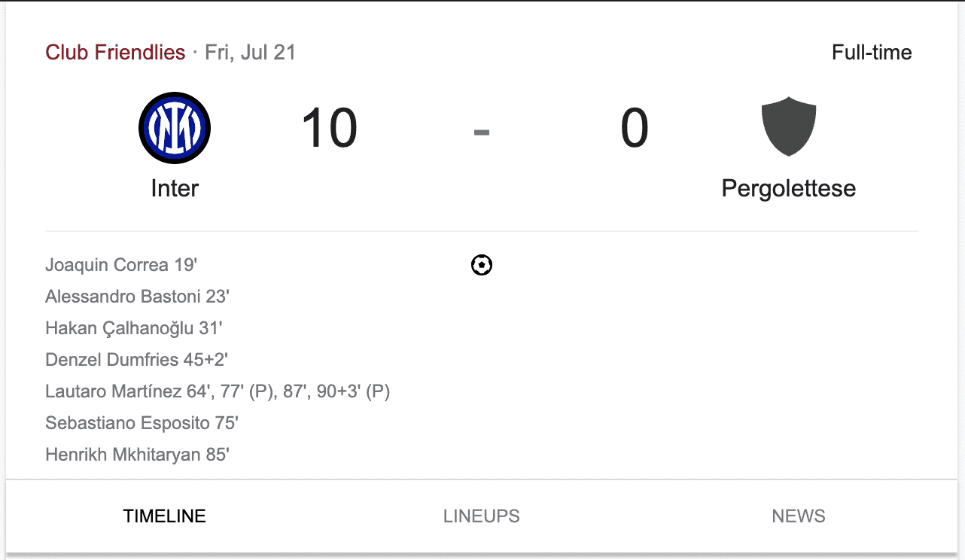Select Lautaro Martínez's goal record

tap(217, 391)
